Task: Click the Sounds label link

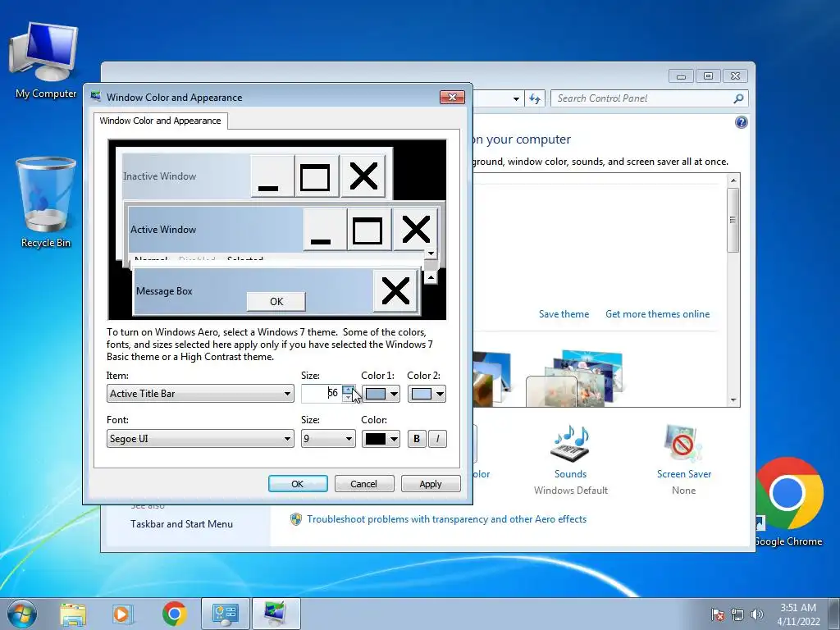Action: click(x=570, y=474)
